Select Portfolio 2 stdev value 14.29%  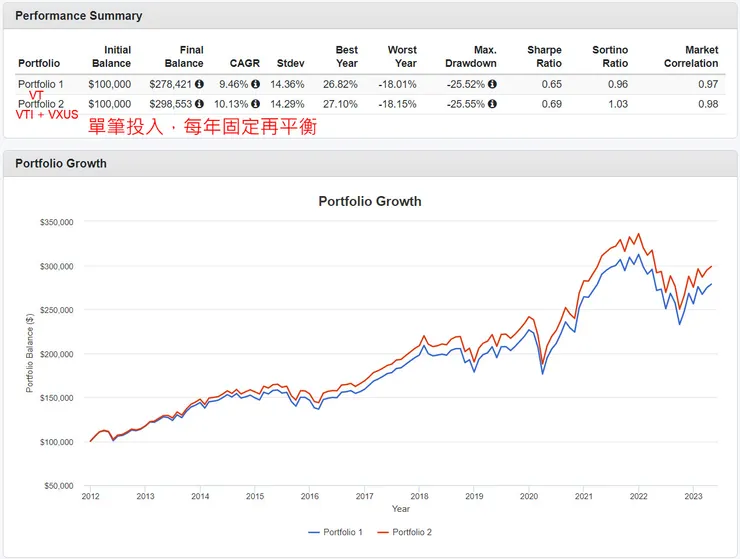(x=287, y=104)
